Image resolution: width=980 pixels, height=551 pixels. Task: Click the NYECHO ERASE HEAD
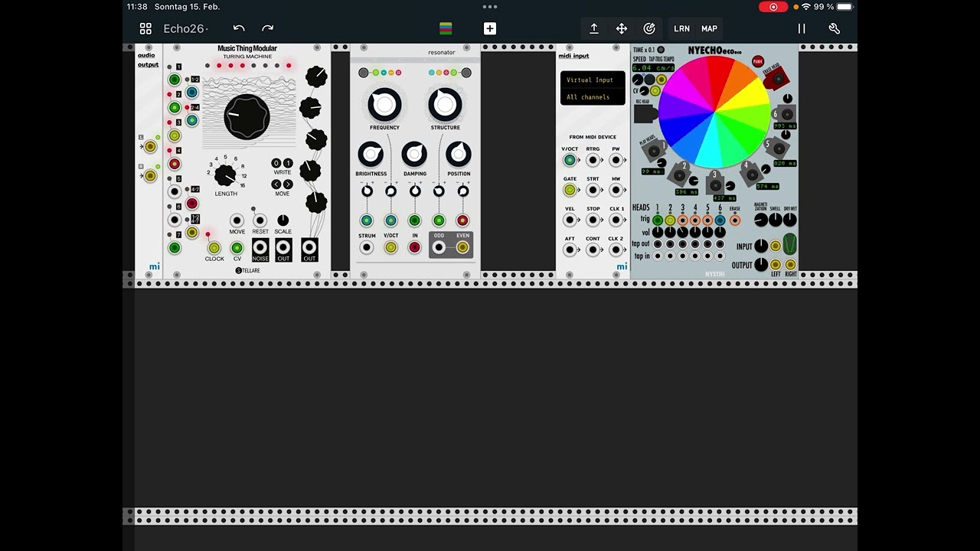click(x=777, y=77)
